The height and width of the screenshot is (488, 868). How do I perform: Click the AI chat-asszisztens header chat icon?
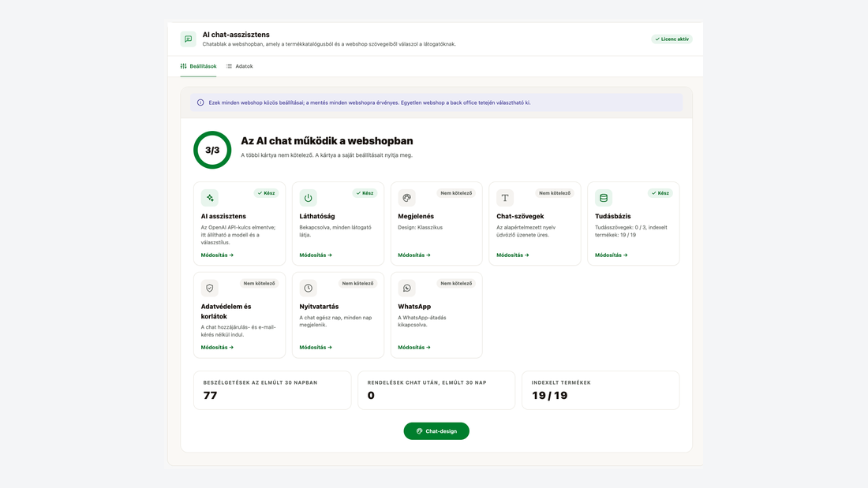[x=189, y=39]
